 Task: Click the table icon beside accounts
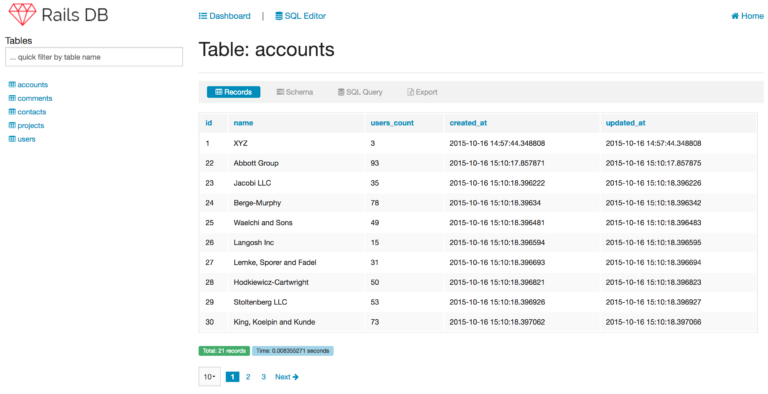click(12, 85)
